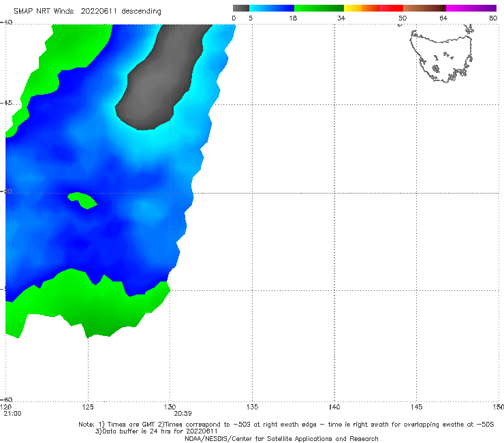This screenshot has width=504, height=443.
Task: Click the title 'SMAP NRT Winds 20220611 descending'
Action: [87, 11]
